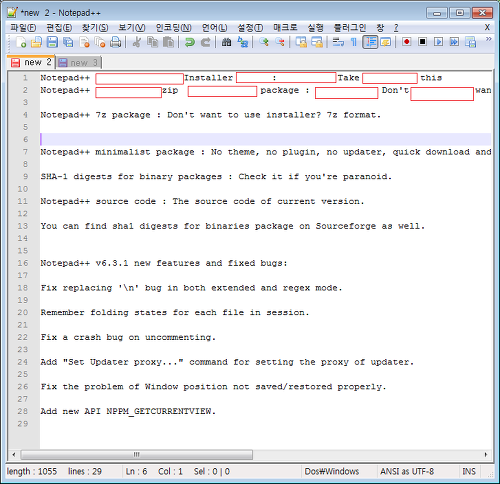Image resolution: width=500 pixels, height=484 pixels.
Task: Toggle show all characters pilcrow icon
Action: pyautogui.click(x=354, y=42)
